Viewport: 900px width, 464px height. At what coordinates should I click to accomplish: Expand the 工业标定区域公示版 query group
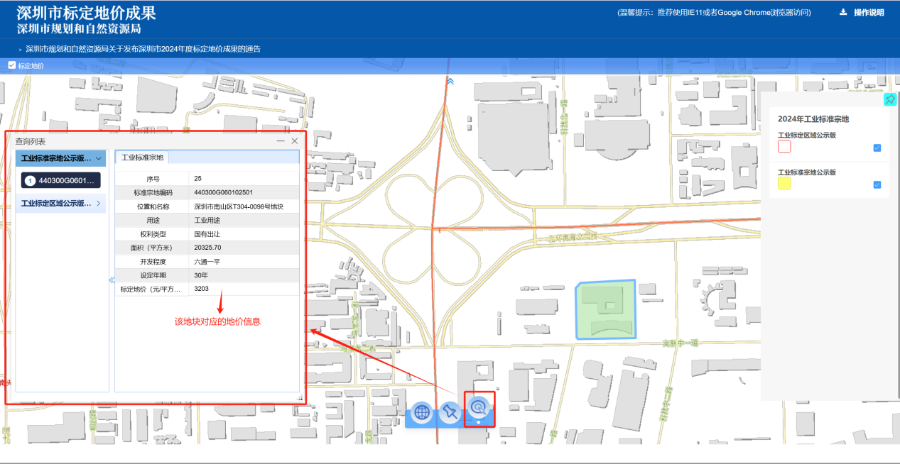pyautogui.click(x=98, y=204)
